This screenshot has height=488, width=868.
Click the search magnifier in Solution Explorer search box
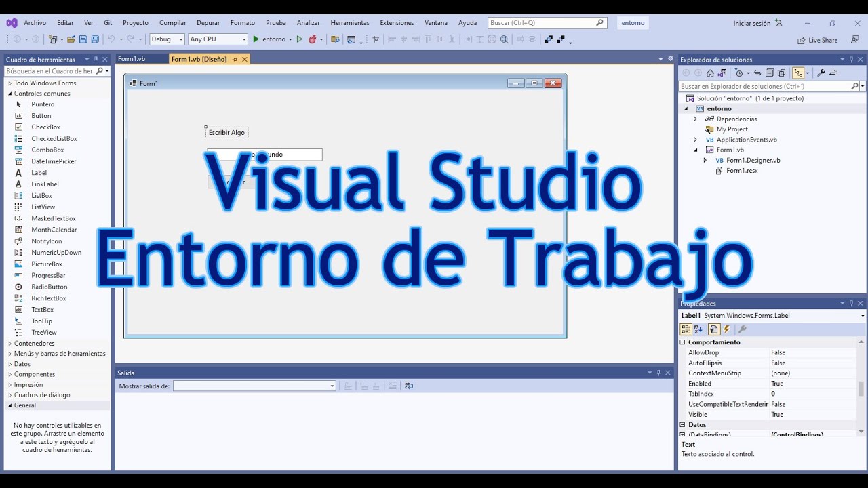point(854,87)
